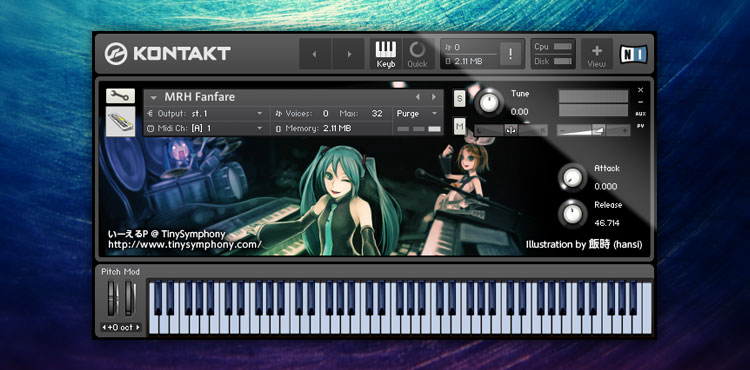Click the Release value 46.714
This screenshot has width=750, height=370.
click(607, 223)
